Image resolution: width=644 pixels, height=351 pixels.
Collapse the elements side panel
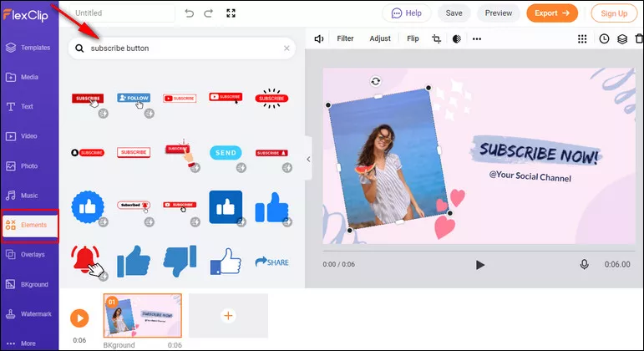pos(308,159)
